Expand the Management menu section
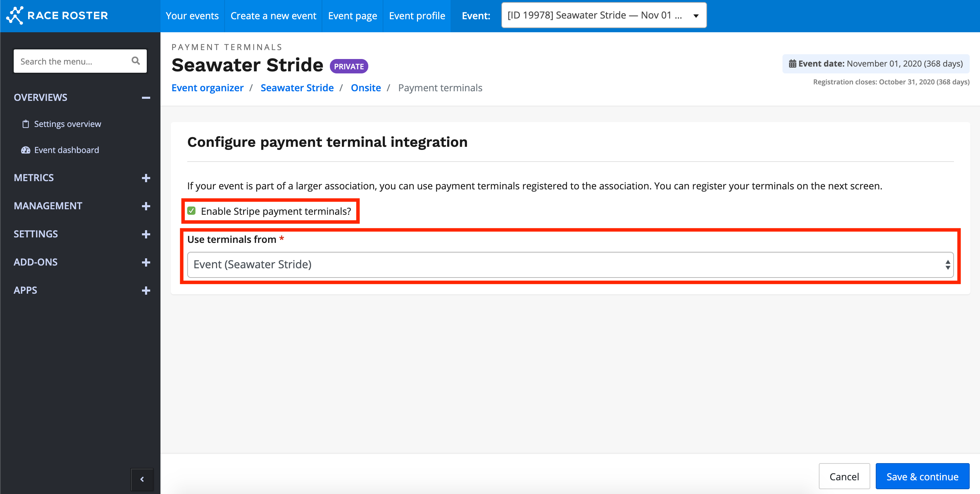This screenshot has width=980, height=494. (146, 206)
